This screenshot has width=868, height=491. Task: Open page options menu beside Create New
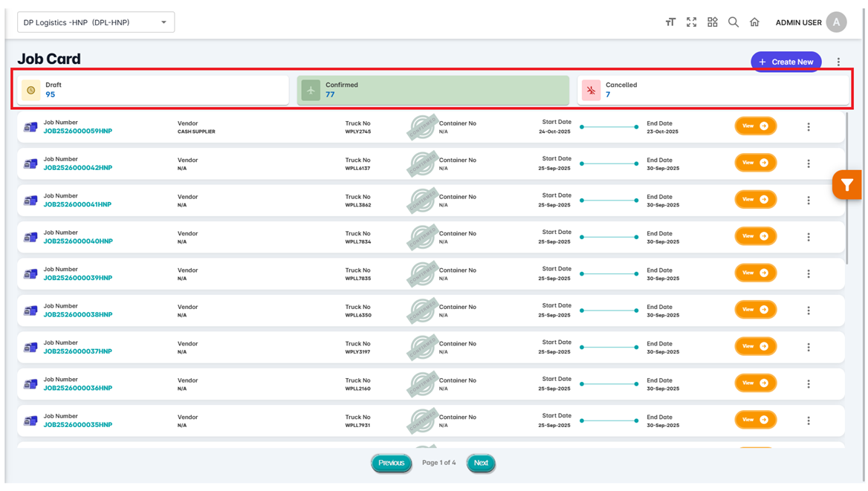pos(838,62)
